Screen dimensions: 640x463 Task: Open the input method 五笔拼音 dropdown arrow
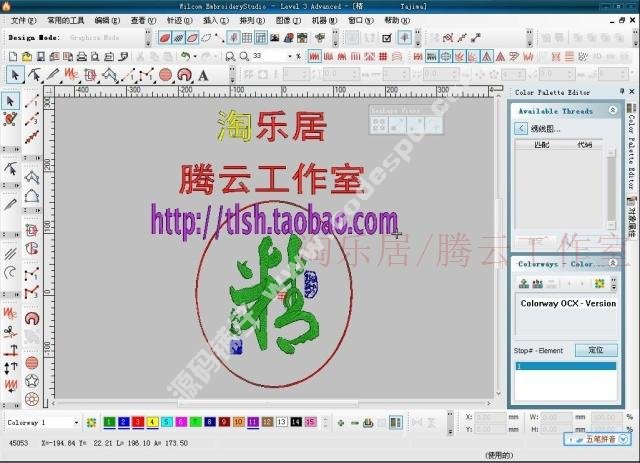point(624,439)
